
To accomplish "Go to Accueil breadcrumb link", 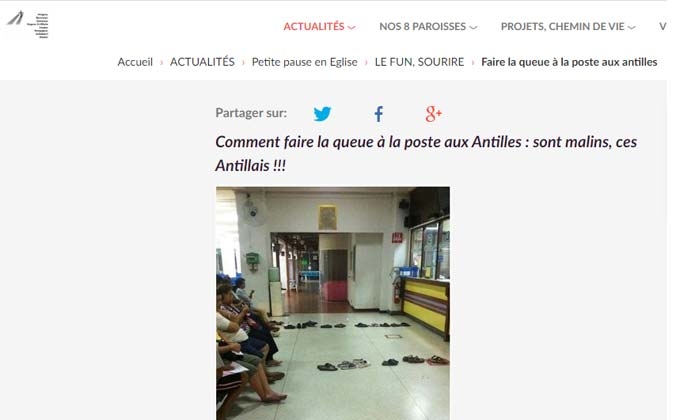I will click(x=135, y=62).
